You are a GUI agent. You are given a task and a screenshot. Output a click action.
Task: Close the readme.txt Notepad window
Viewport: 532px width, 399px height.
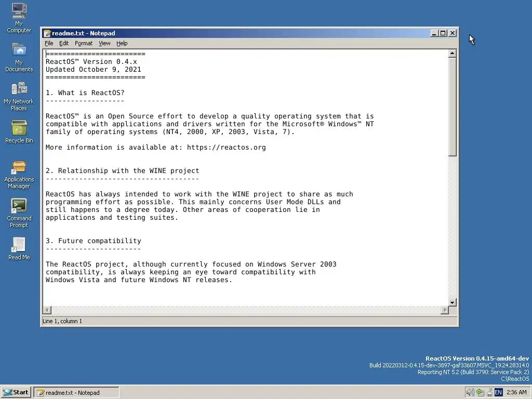(x=453, y=33)
